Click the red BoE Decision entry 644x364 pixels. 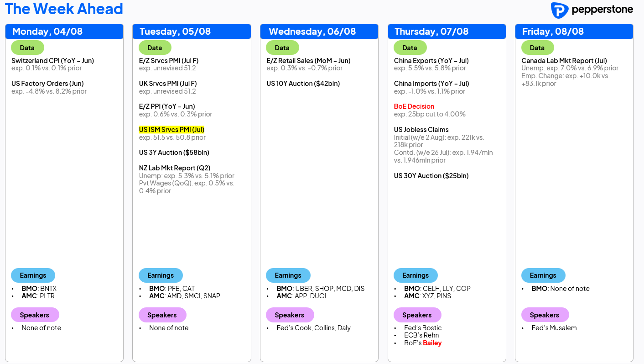coord(414,106)
